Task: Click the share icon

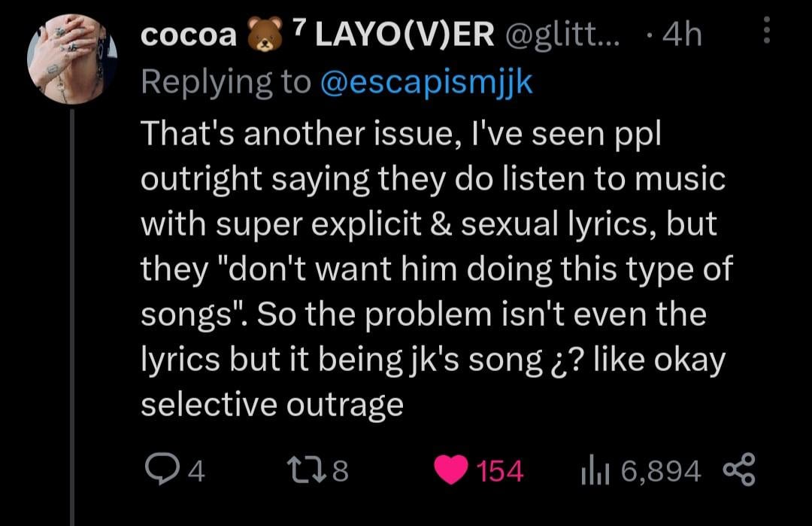Action: (739, 470)
